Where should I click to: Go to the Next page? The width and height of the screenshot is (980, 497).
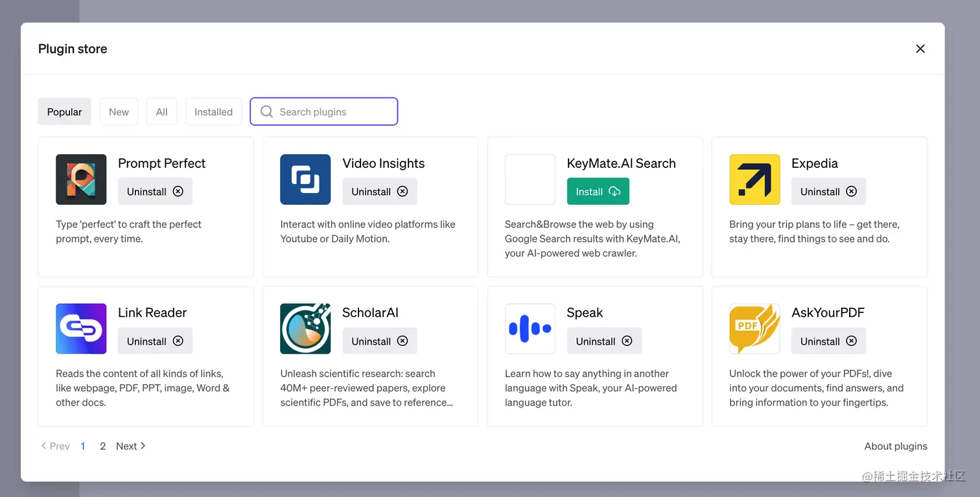pyautogui.click(x=131, y=446)
